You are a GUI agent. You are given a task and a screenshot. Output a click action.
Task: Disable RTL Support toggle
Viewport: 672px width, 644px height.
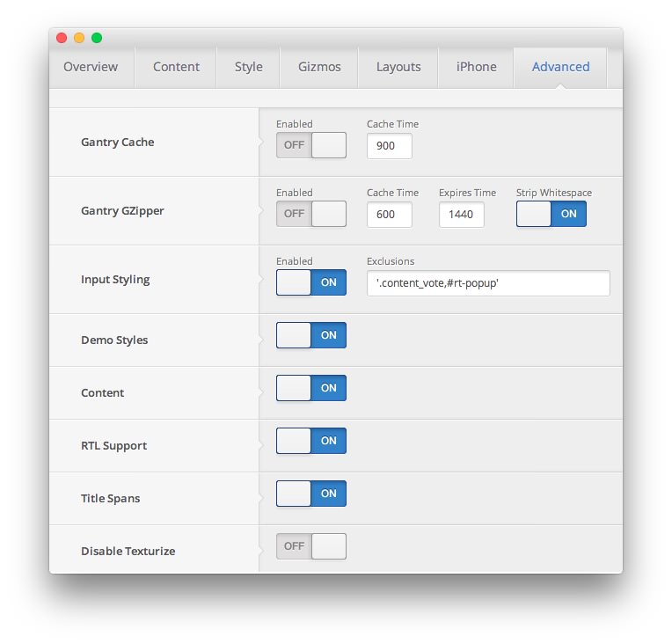[x=311, y=441]
